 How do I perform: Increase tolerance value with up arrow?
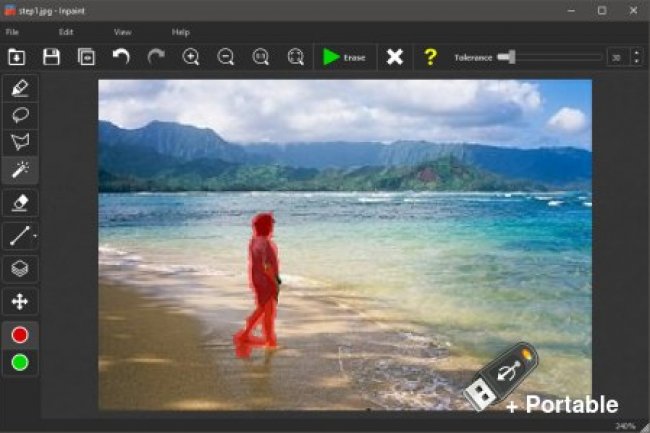635,53
